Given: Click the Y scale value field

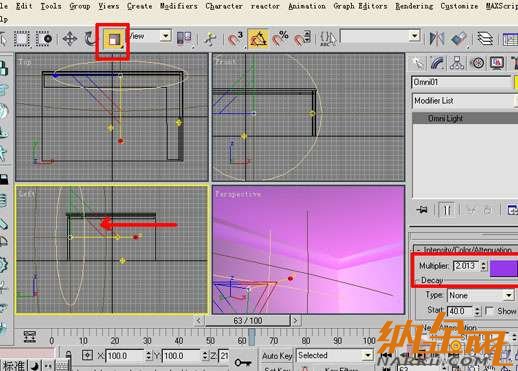Looking at the screenshot, I should pos(181,356).
